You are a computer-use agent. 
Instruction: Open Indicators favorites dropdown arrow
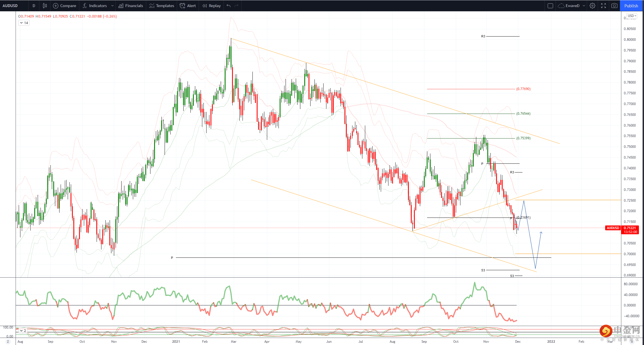pyautogui.click(x=112, y=6)
